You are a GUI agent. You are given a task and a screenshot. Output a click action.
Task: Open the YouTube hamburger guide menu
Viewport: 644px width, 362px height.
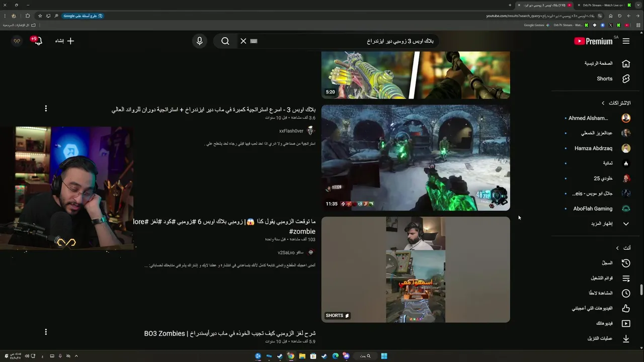626,41
